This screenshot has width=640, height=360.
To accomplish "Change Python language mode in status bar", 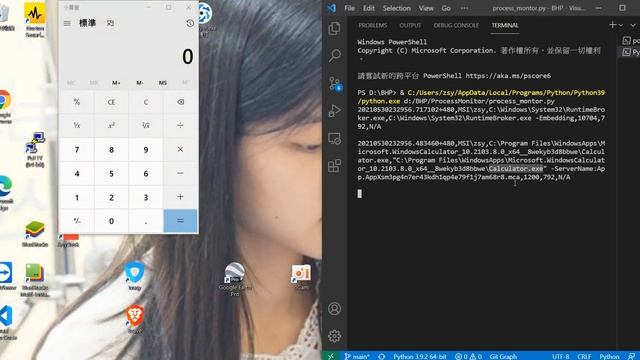I will coord(609,356).
